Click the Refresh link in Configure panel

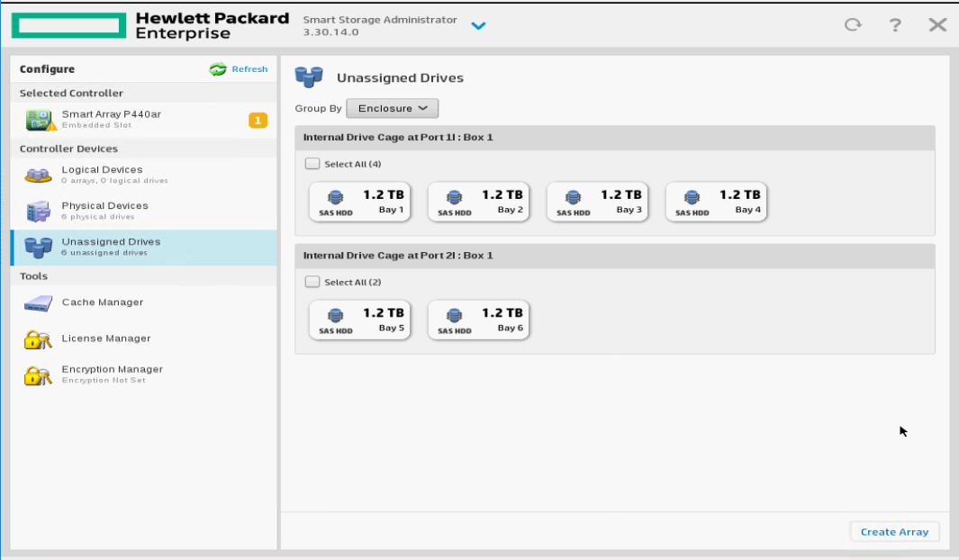(x=249, y=69)
